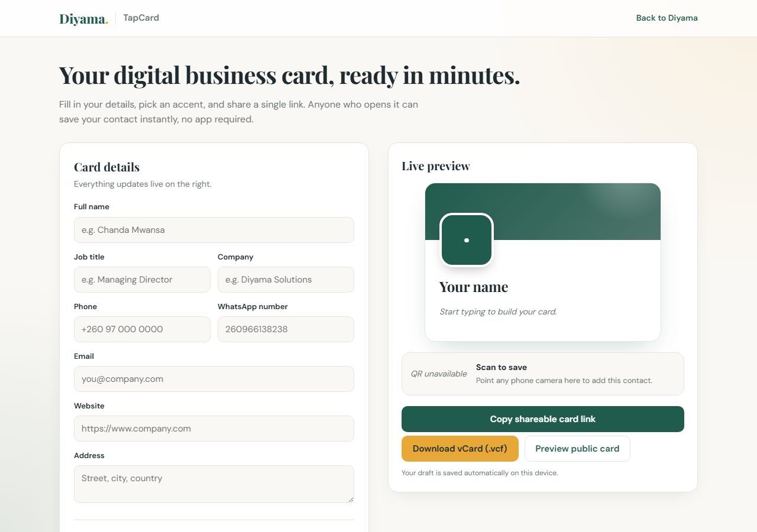
Task: Click the 'Website' field label
Action: 89,406
